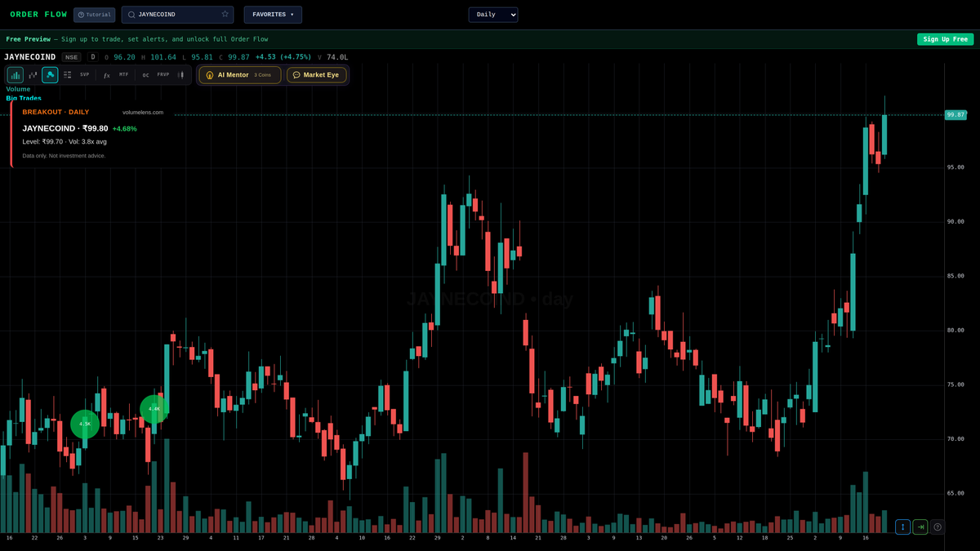Toggle auto-scale with blue arrow button
Screen dimensions: 980x551
pos(902,527)
